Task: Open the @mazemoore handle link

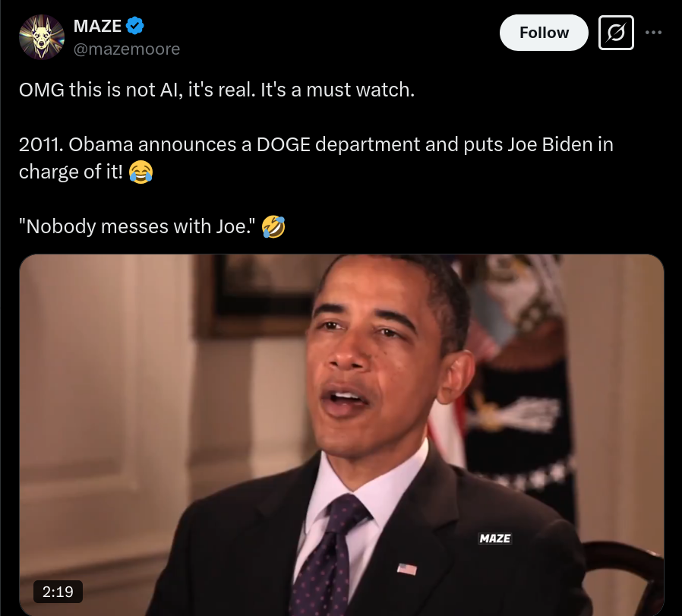Action: [127, 49]
